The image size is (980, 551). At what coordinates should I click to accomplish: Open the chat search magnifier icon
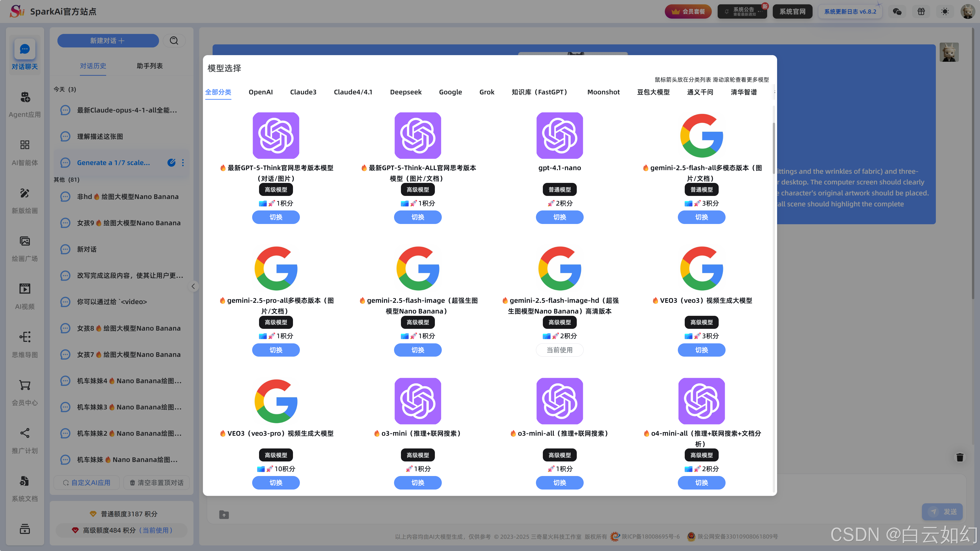coord(174,41)
